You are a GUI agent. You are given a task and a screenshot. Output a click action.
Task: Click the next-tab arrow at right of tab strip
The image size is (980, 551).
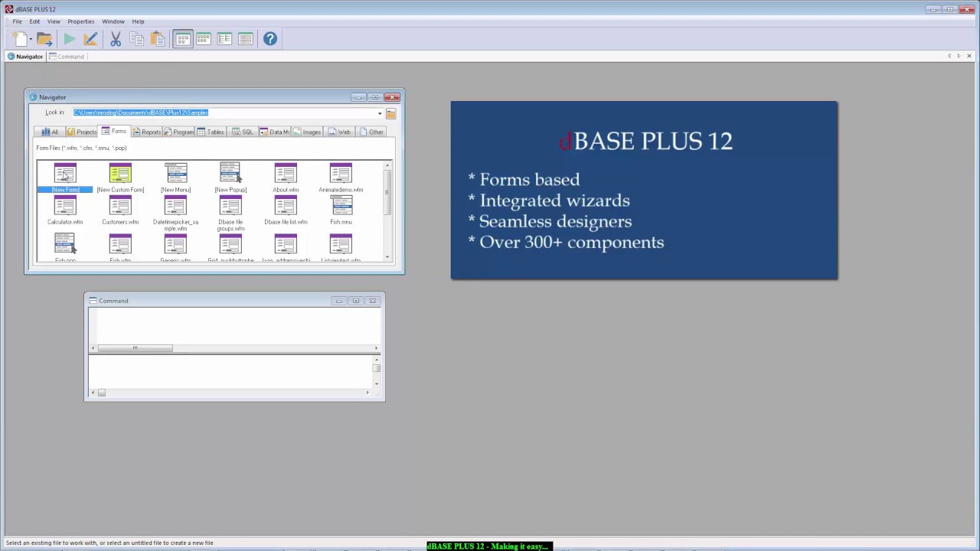959,56
